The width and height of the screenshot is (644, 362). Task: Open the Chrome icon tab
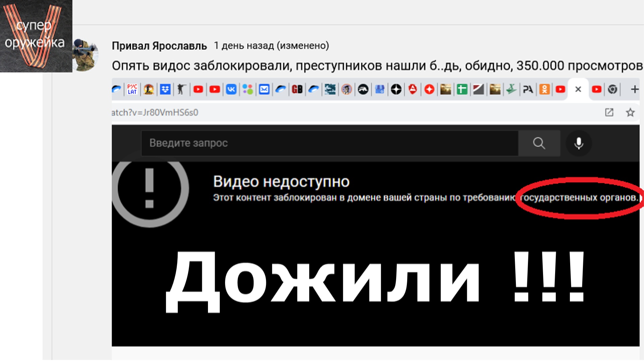tap(612, 89)
